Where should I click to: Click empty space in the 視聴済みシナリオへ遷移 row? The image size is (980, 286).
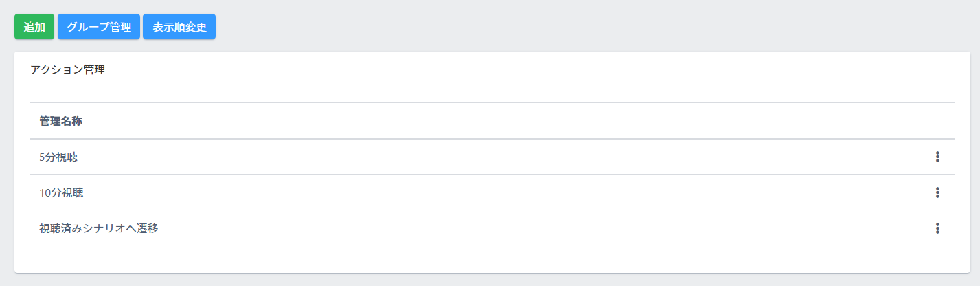(481, 228)
